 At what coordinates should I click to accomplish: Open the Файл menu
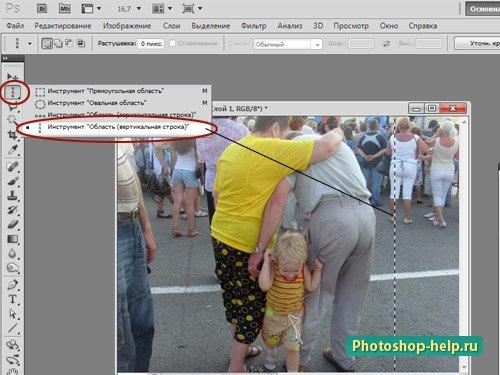pos(15,26)
